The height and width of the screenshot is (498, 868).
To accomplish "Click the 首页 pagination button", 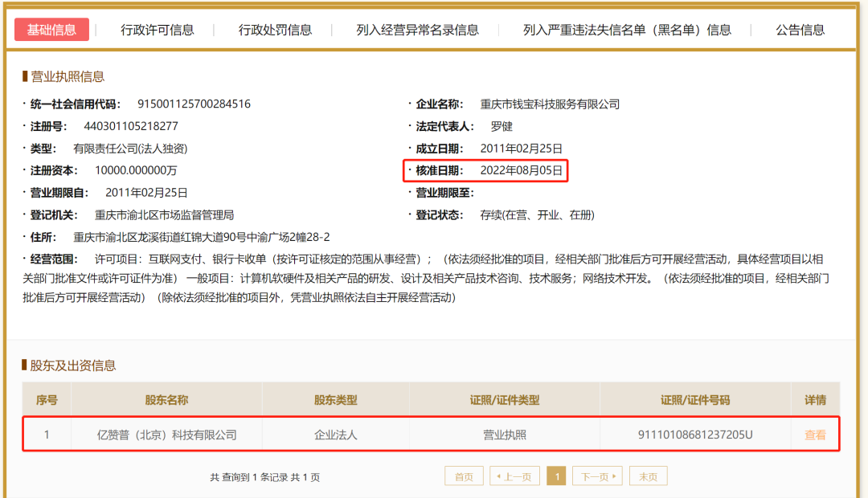I will point(464,476).
